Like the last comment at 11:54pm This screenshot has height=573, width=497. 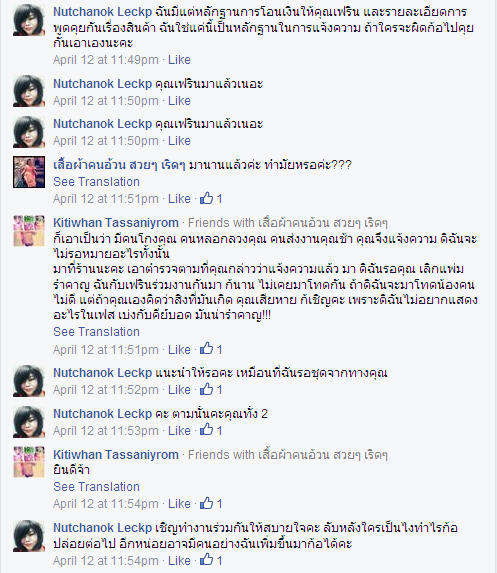click(179, 561)
